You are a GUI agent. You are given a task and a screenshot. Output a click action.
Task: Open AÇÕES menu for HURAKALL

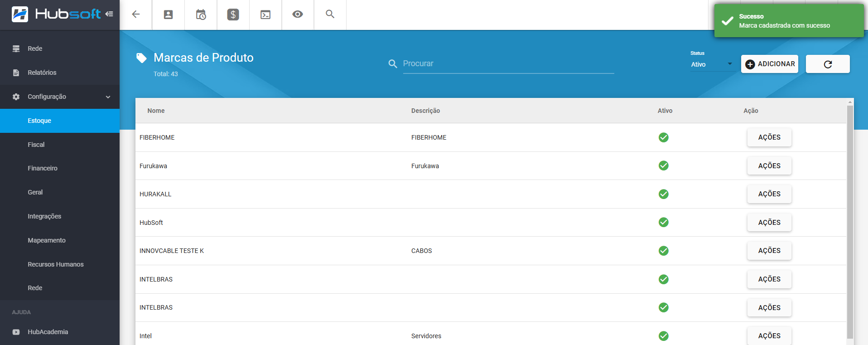click(x=769, y=194)
